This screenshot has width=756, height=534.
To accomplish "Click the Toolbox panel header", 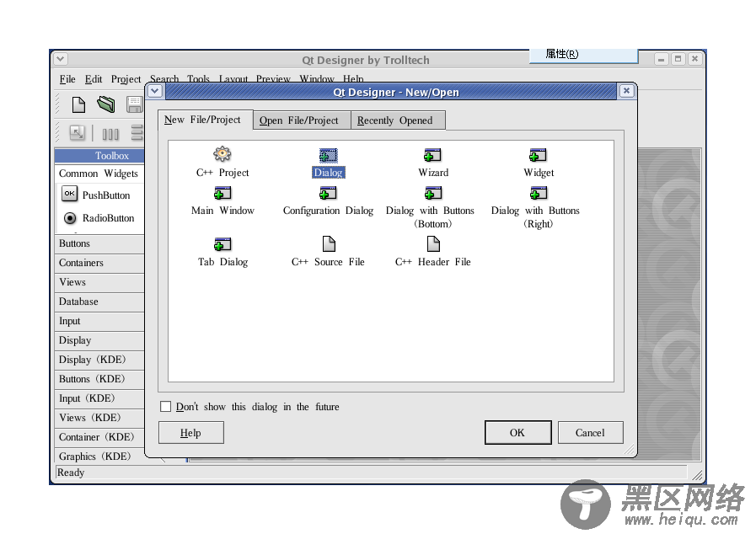I will 99,156.
